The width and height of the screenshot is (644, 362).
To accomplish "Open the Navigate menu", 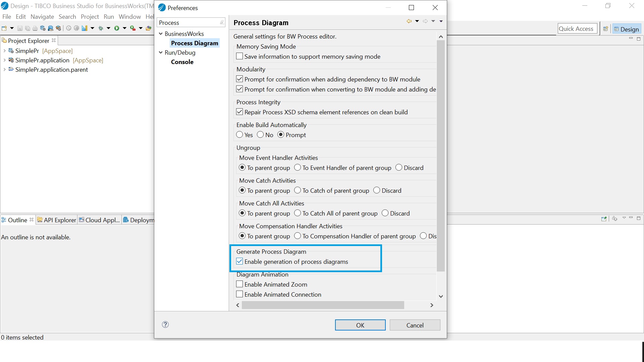I will click(42, 16).
